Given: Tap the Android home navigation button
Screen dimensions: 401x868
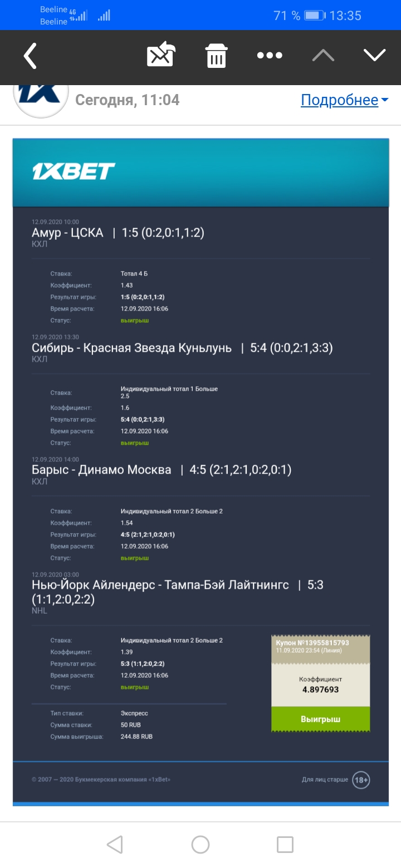Looking at the screenshot, I should (200, 845).
